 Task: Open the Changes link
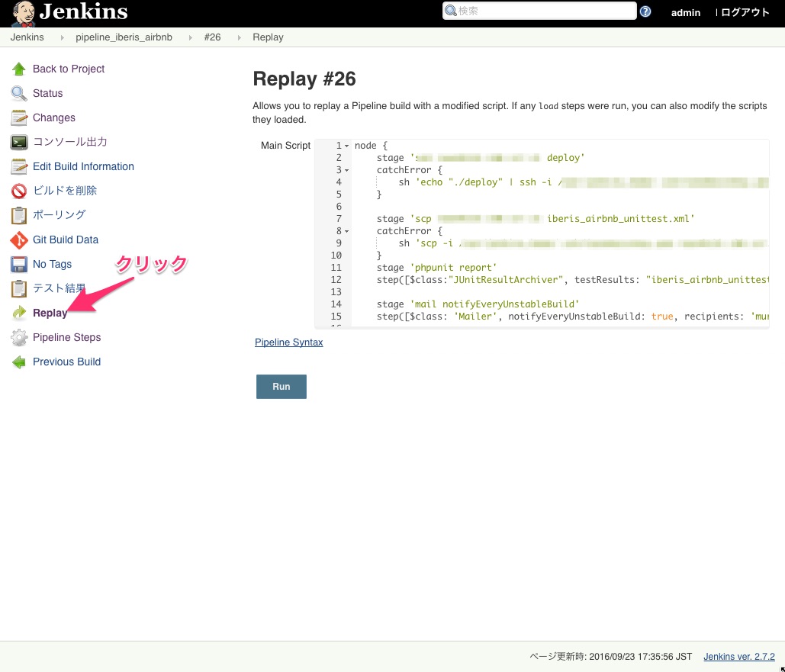[54, 117]
